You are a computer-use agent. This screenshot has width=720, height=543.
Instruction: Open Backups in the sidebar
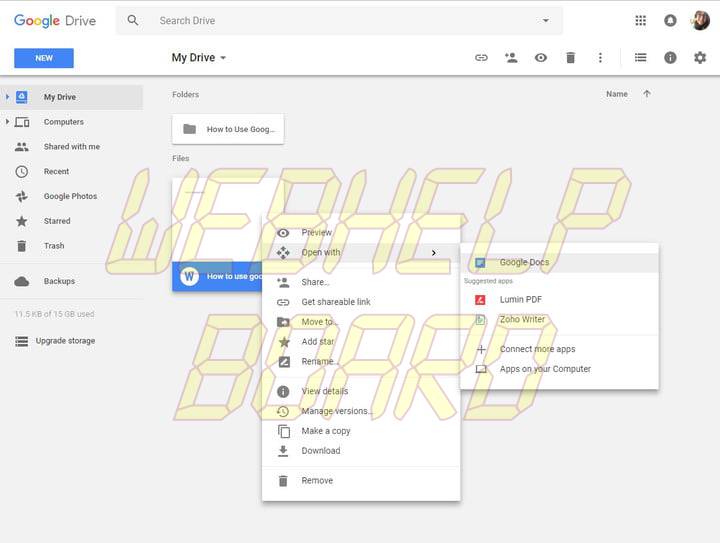(72, 281)
